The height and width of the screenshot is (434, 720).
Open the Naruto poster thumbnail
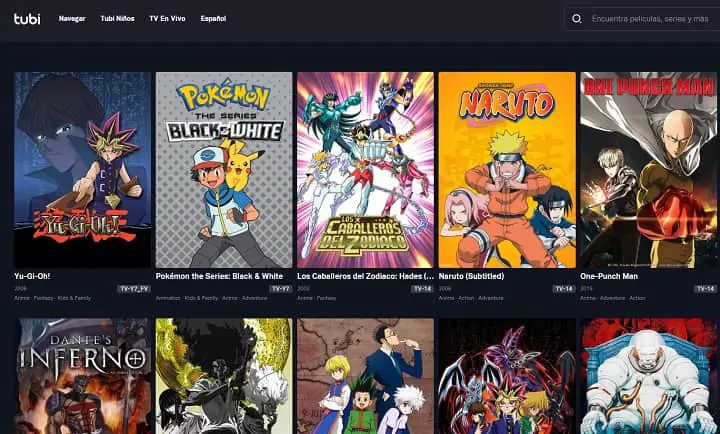pyautogui.click(x=507, y=170)
